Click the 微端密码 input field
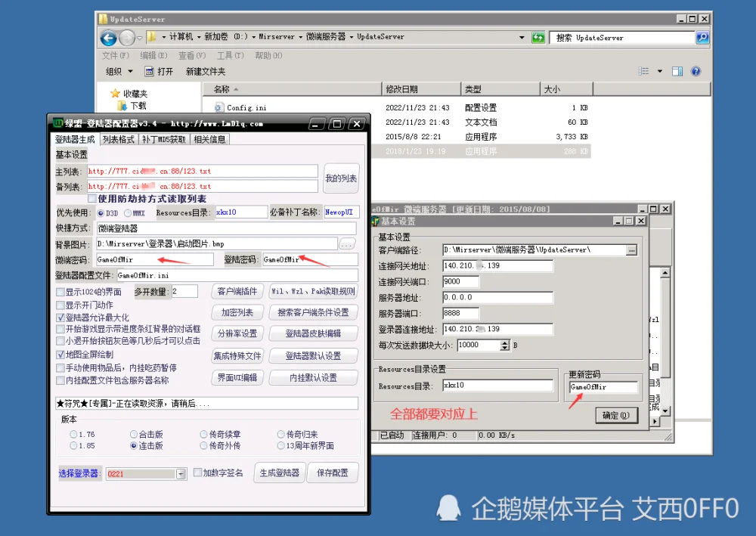This screenshot has height=536, width=756. (x=154, y=260)
